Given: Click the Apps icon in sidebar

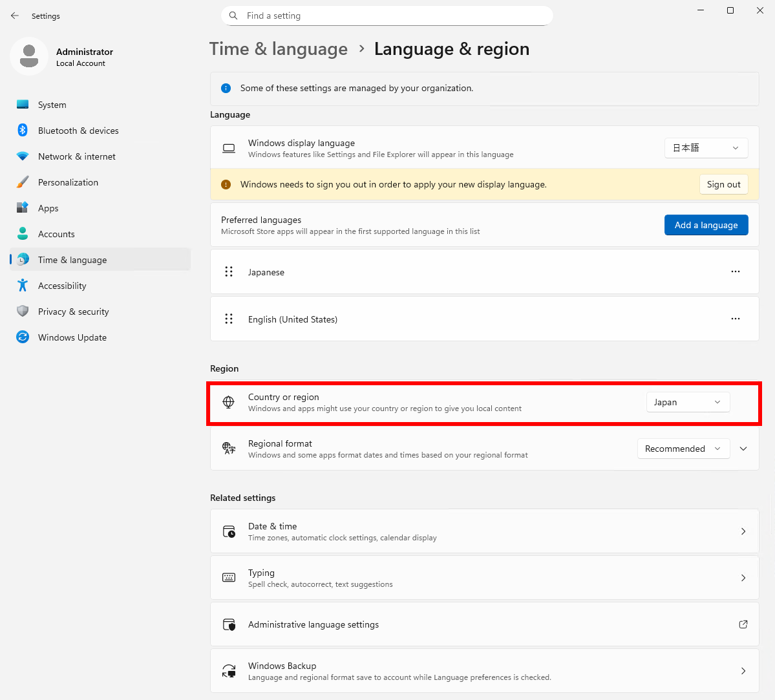Looking at the screenshot, I should 23,207.
